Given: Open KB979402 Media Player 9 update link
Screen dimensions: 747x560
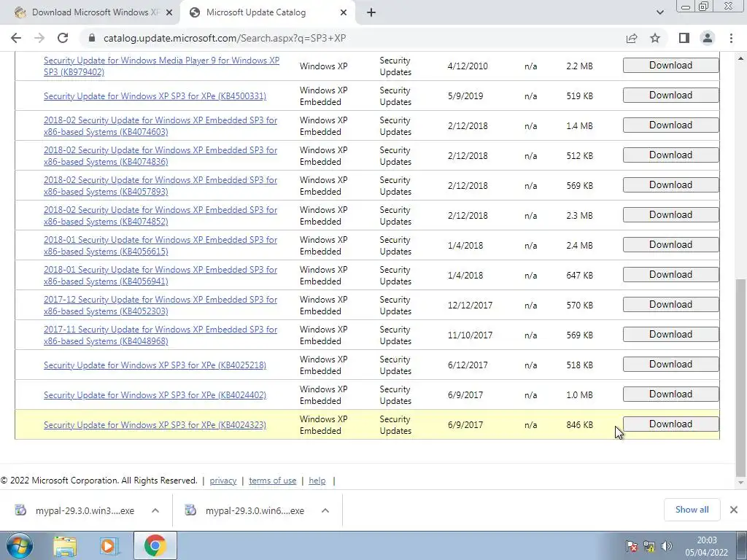Looking at the screenshot, I should pyautogui.click(x=161, y=66).
